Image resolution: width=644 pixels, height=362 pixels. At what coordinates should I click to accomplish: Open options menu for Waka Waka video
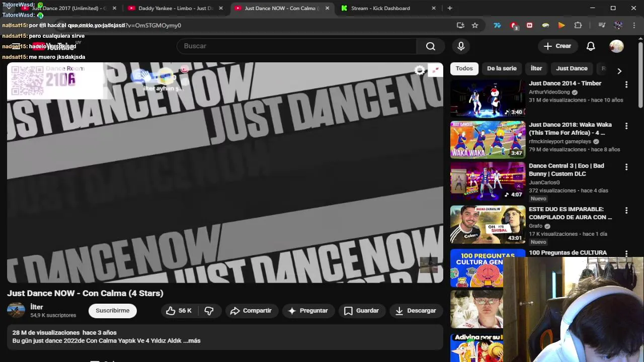pos(626,126)
